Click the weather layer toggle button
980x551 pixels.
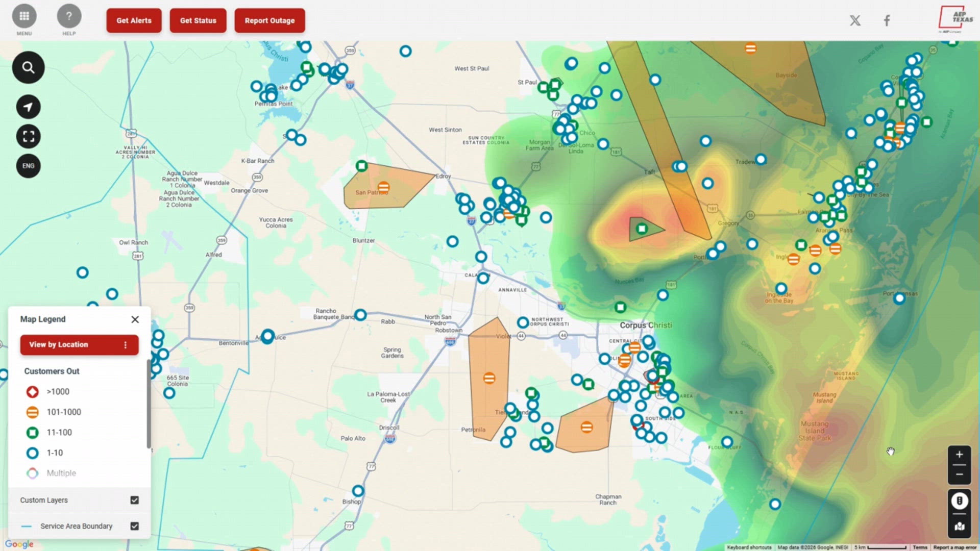(x=959, y=501)
